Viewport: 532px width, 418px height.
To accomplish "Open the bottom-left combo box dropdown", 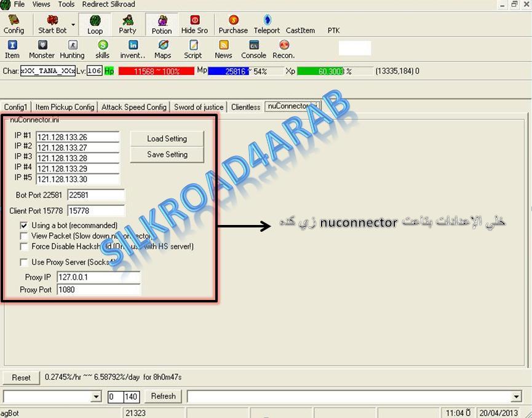I will (x=97, y=396).
